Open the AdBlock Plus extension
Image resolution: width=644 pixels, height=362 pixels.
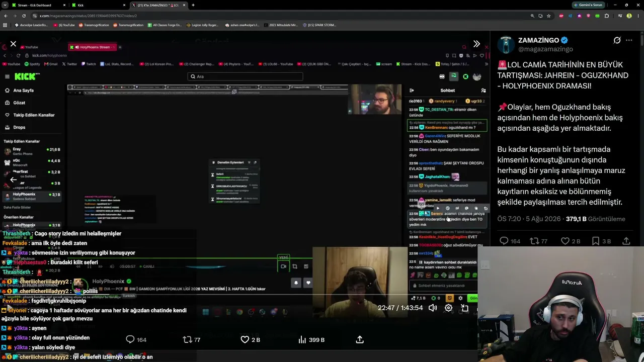click(x=561, y=16)
